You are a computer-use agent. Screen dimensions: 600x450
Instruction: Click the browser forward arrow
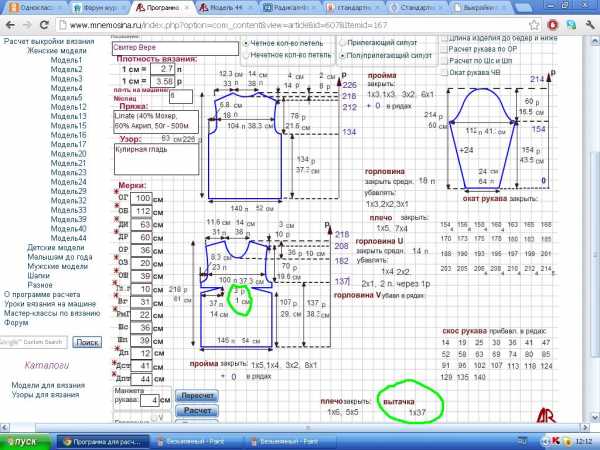pyautogui.click(x=27, y=22)
